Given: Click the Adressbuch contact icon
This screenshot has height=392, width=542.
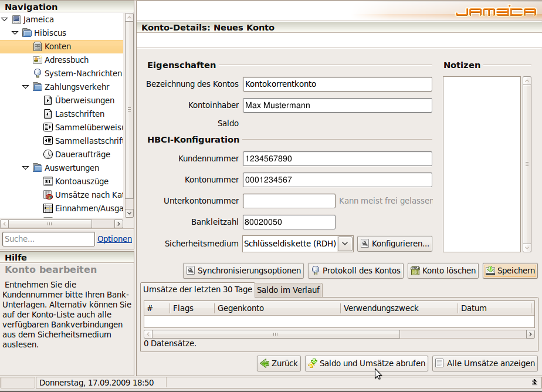Looking at the screenshot, I should coord(38,60).
